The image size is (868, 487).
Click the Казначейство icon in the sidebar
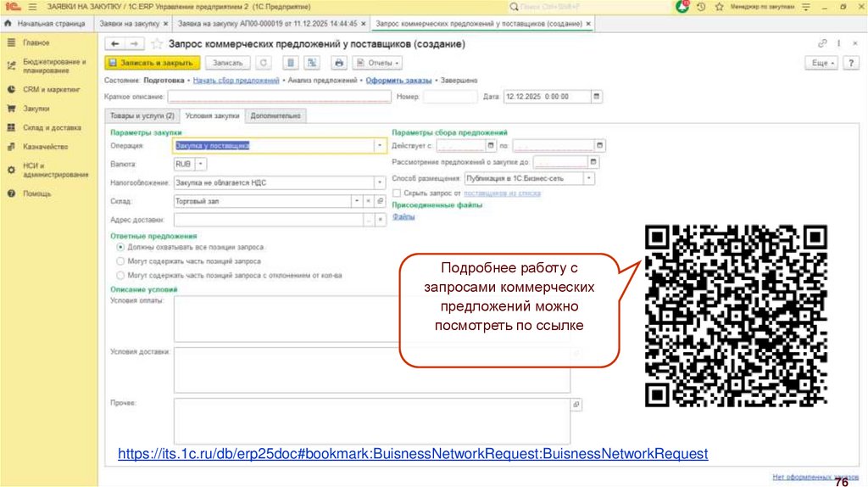[x=11, y=147]
